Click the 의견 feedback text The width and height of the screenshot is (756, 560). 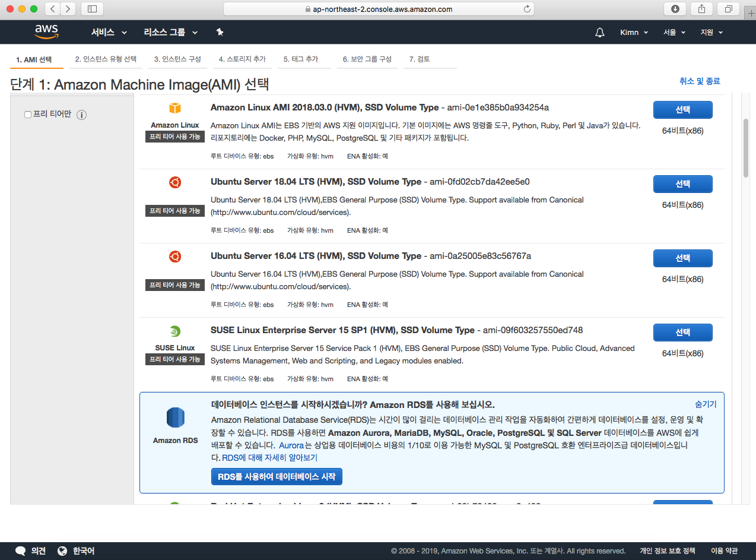pos(39,550)
